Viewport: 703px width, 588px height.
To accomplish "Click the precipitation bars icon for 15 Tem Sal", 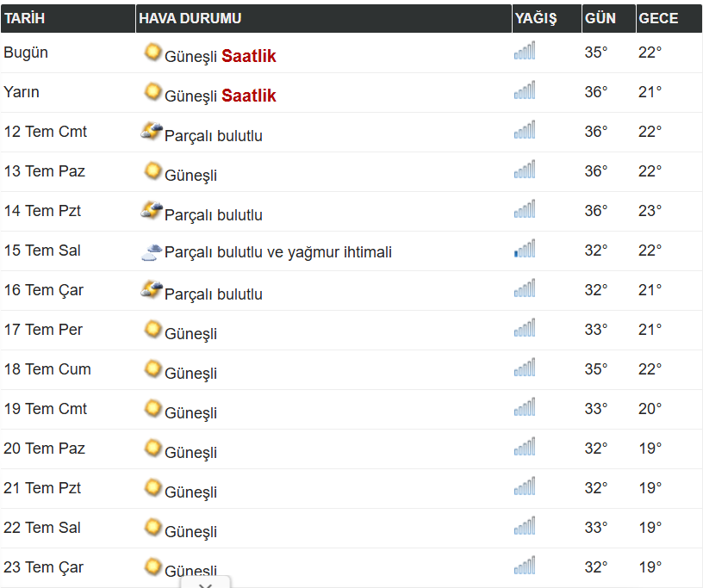I will 525,249.
